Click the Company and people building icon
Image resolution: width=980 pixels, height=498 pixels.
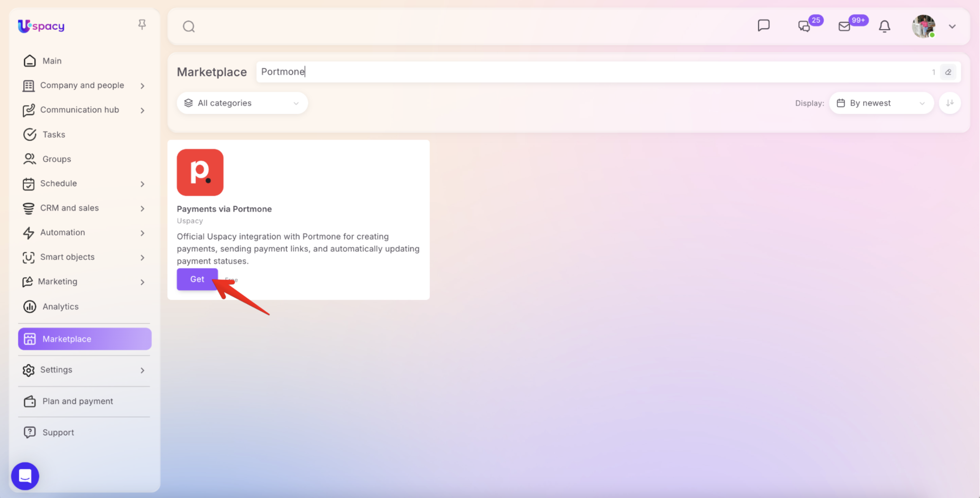coord(28,86)
